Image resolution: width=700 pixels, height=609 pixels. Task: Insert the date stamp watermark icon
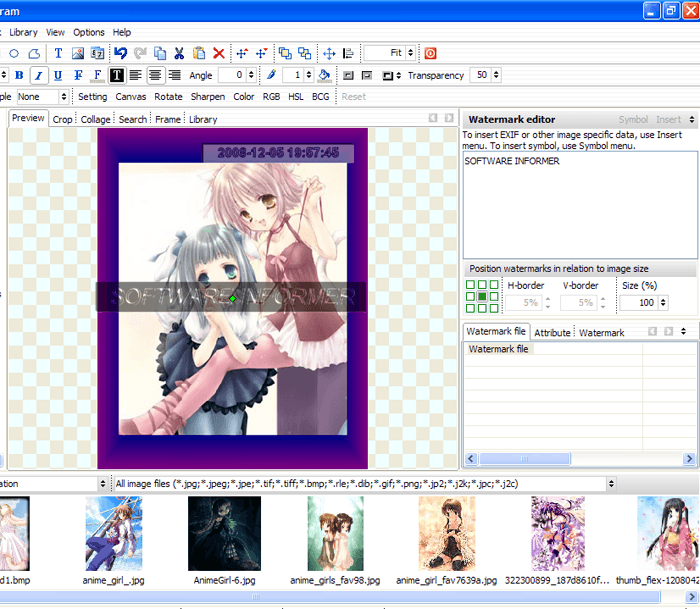[x=97, y=54]
